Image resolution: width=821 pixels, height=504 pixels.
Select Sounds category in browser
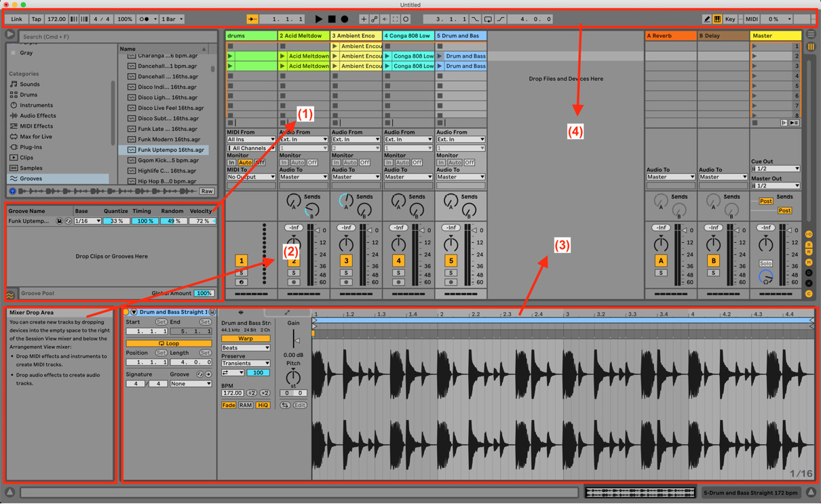coord(30,84)
